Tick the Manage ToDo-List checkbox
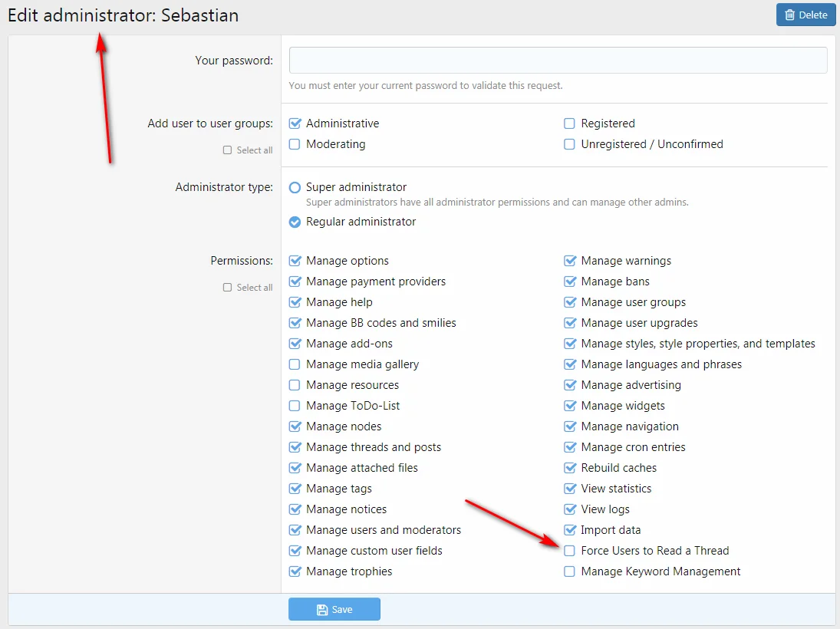This screenshot has height=629, width=840. point(295,406)
